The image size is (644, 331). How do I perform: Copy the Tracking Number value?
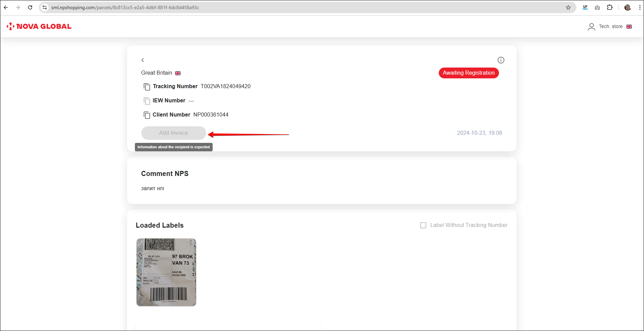[147, 87]
